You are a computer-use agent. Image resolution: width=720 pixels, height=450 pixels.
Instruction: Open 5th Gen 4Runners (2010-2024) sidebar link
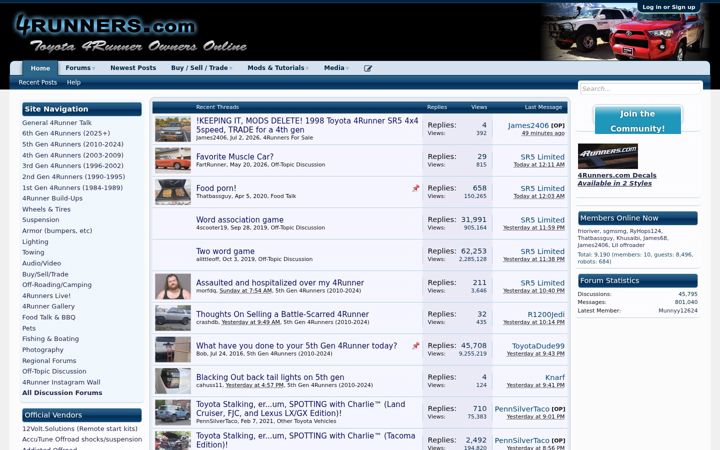[x=73, y=144]
